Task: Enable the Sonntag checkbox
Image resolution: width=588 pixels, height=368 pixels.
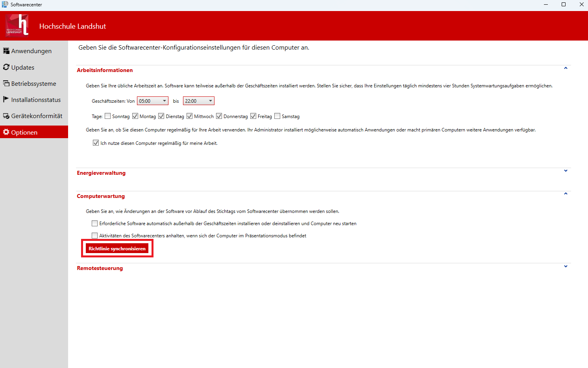Action: [107, 116]
